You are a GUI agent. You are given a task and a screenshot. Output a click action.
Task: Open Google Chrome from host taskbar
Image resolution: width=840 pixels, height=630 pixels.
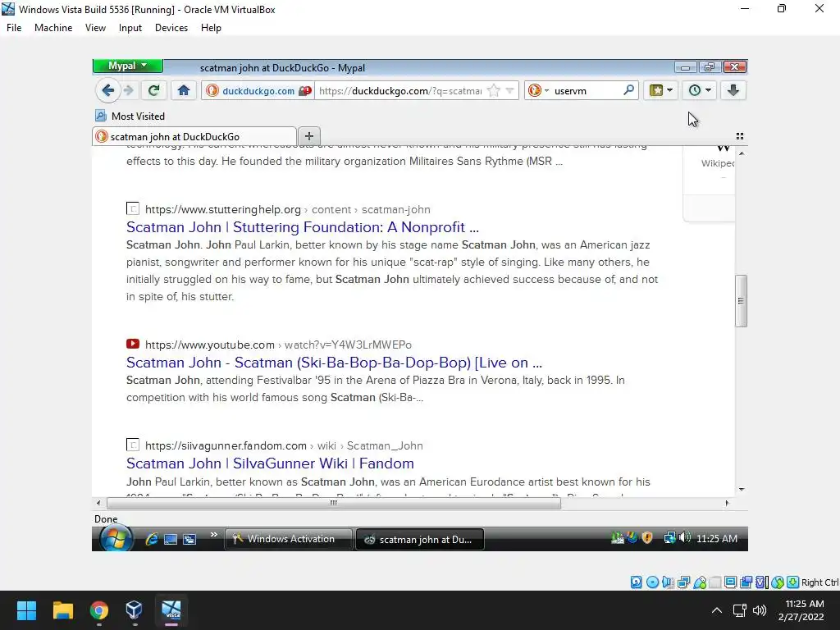tap(98, 610)
